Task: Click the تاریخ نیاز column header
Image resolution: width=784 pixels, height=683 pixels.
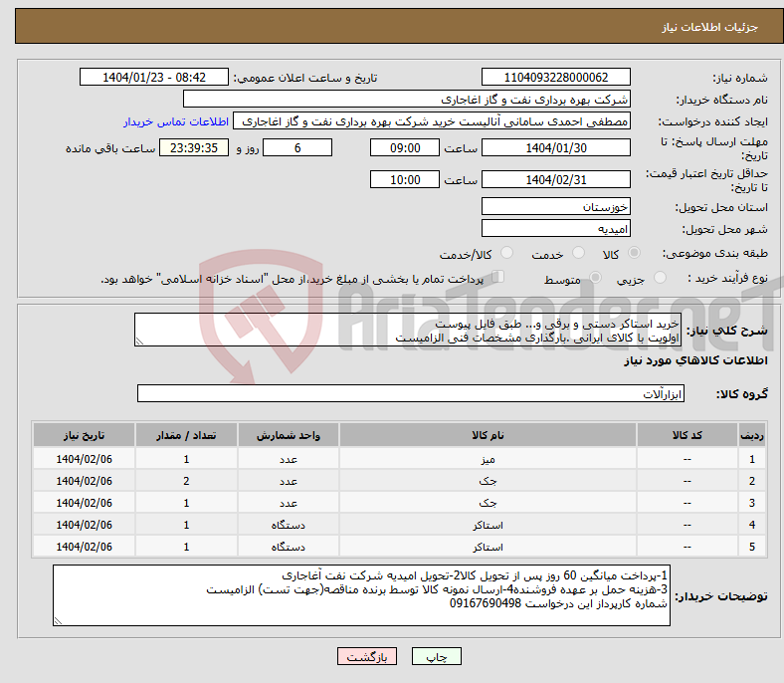Action: [x=85, y=436]
